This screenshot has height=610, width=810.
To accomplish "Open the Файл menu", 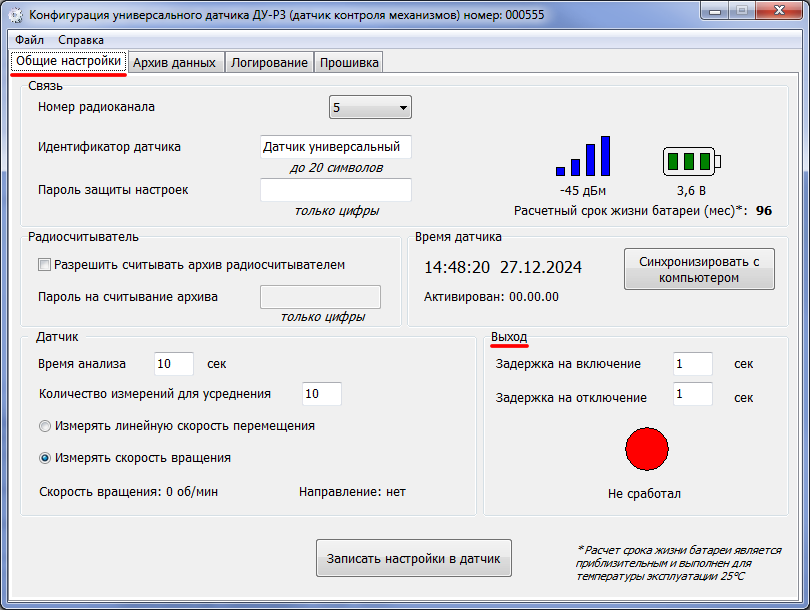I will [x=29, y=40].
